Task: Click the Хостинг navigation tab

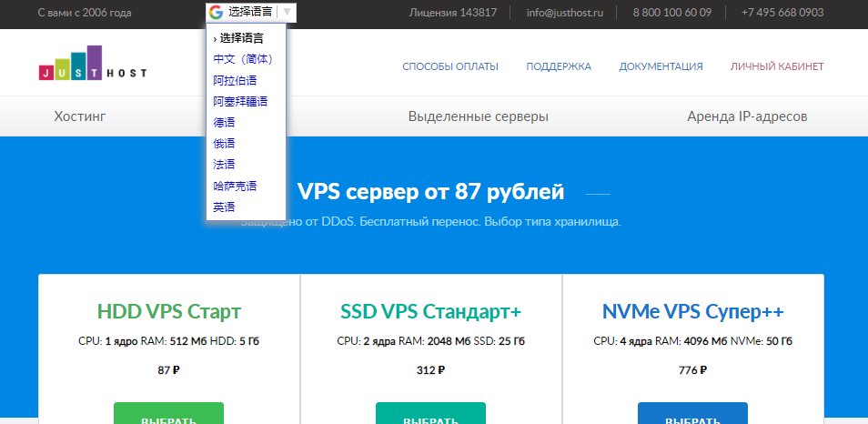Action: click(80, 116)
